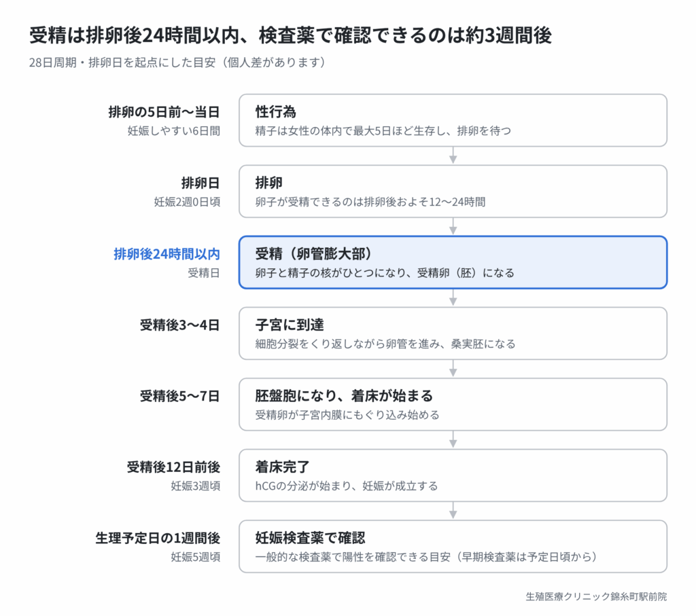
Task: Select the 排卵 step card heading
Action: [269, 183]
